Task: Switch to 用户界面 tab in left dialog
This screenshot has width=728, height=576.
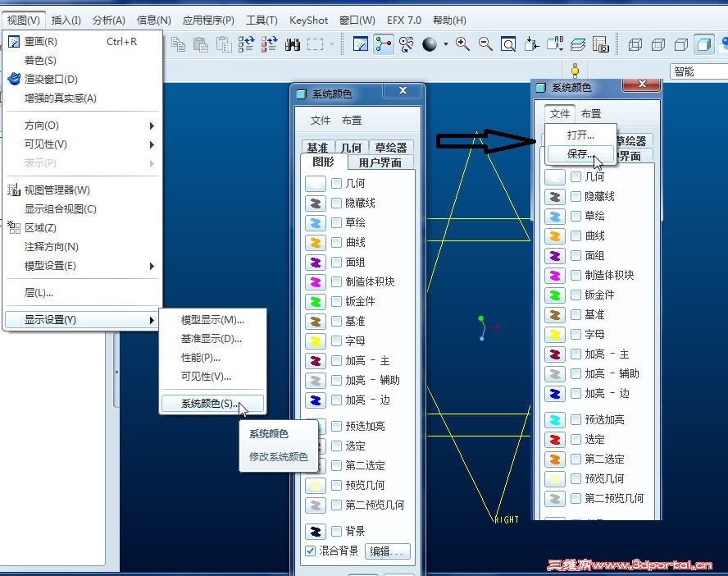Action: pos(380,162)
